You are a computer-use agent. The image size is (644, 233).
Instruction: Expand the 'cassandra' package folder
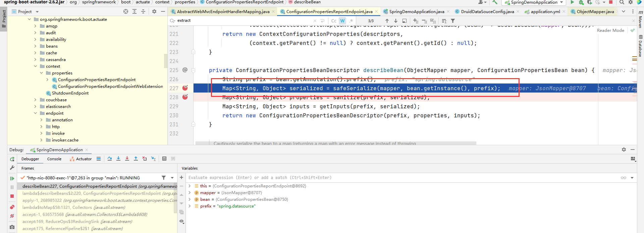point(35,59)
